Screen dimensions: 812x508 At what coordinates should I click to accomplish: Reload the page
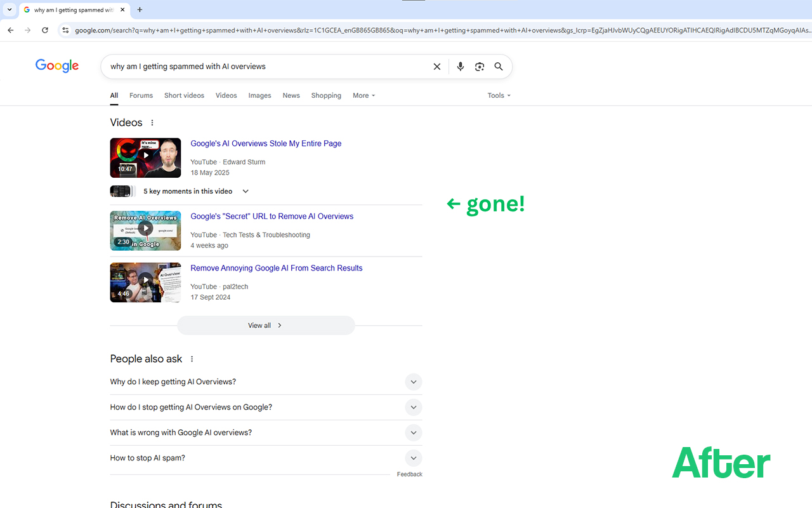pos(45,30)
